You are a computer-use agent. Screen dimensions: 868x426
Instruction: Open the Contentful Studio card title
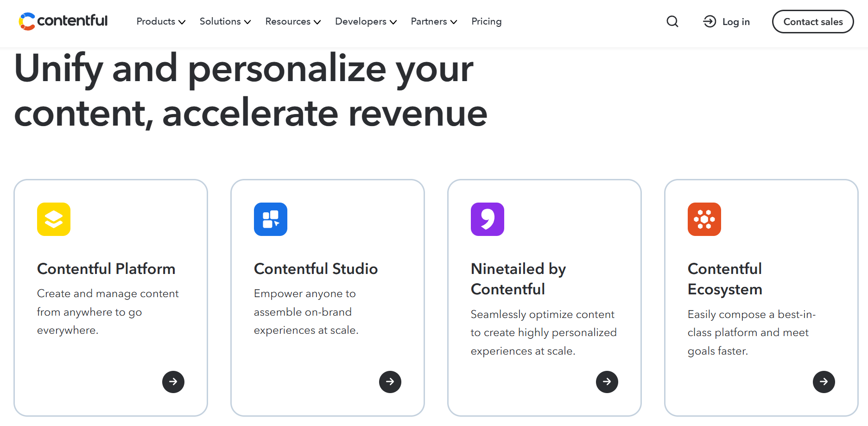coord(316,269)
